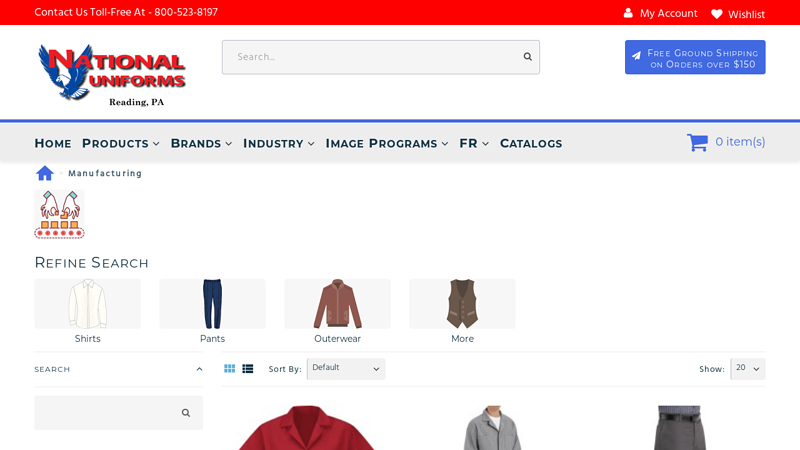Expand the Brands menu
The image size is (800, 450).
pyautogui.click(x=201, y=143)
